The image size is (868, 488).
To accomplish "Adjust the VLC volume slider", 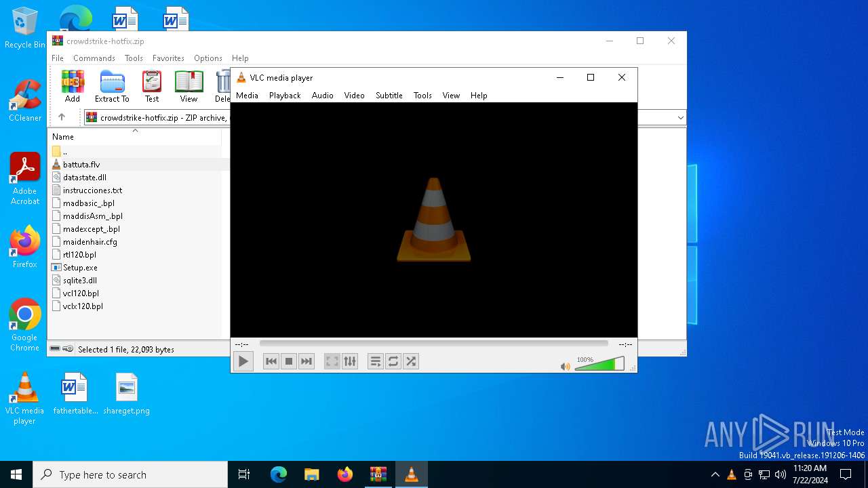I will coord(599,365).
